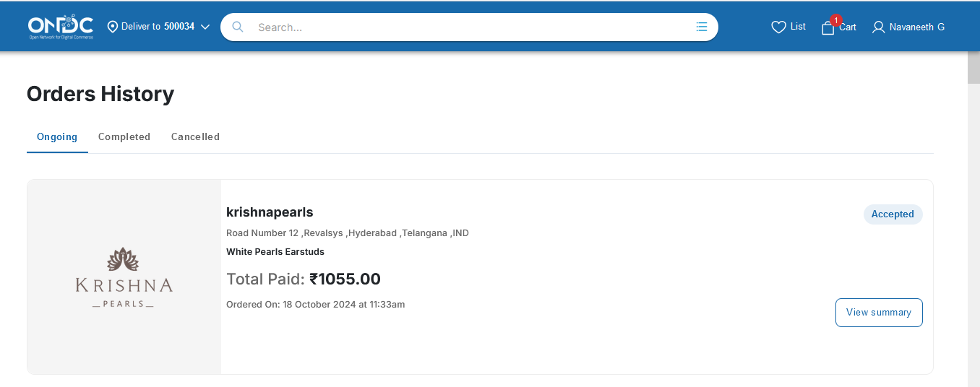Open the category list icon in search bar
This screenshot has width=980, height=387.
[701, 27]
